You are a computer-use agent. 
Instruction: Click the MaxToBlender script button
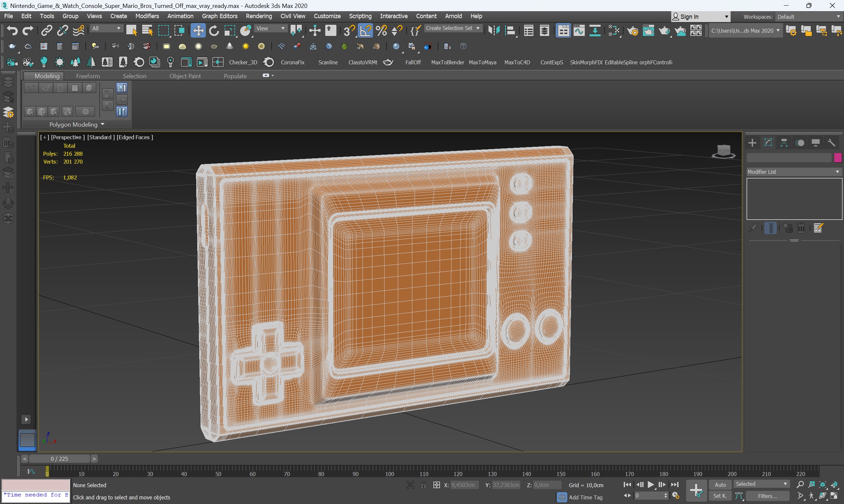click(x=448, y=62)
